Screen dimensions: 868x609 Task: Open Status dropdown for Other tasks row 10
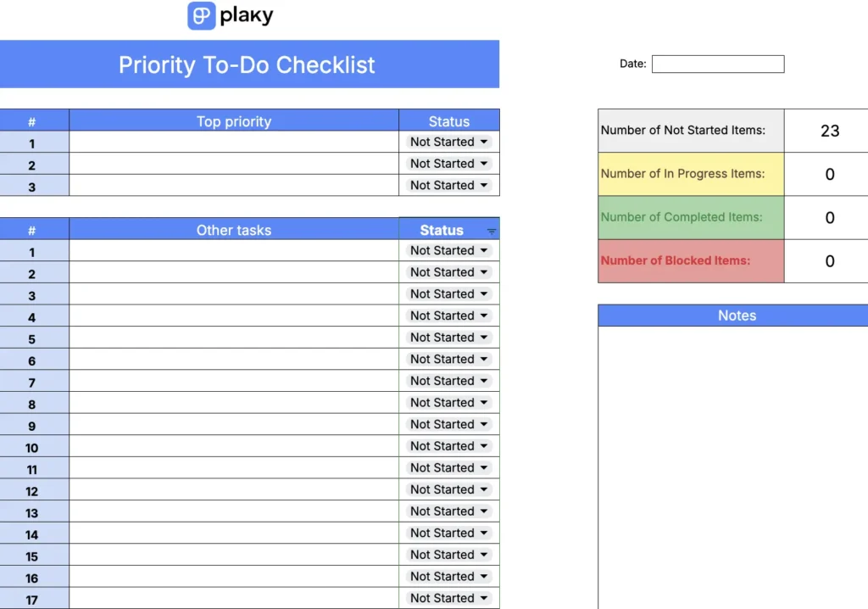coord(449,446)
